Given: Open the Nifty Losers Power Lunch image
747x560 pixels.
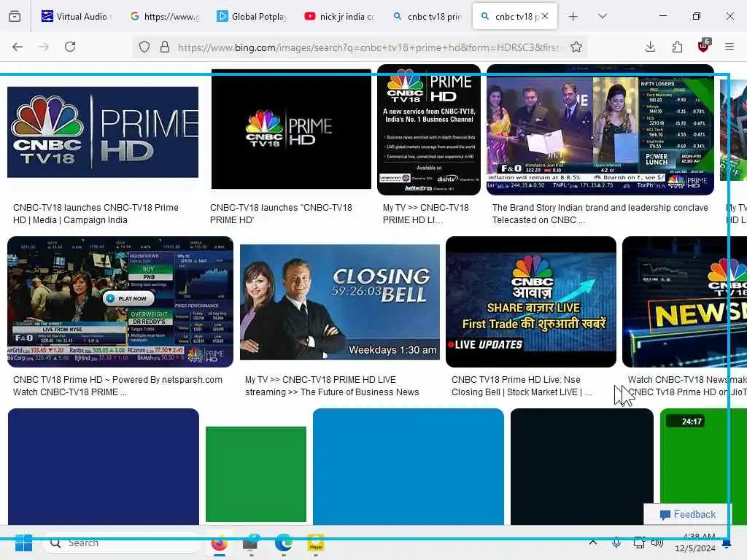Looking at the screenshot, I should tap(600, 130).
